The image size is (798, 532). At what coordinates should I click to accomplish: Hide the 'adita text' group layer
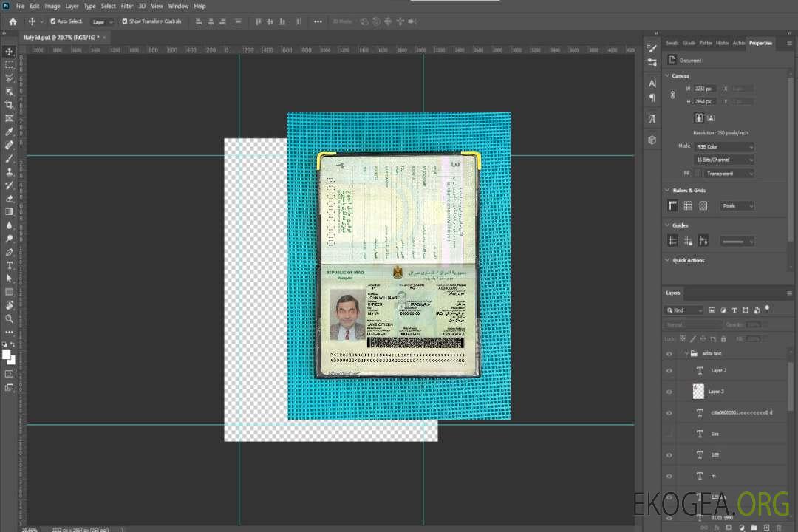669,354
